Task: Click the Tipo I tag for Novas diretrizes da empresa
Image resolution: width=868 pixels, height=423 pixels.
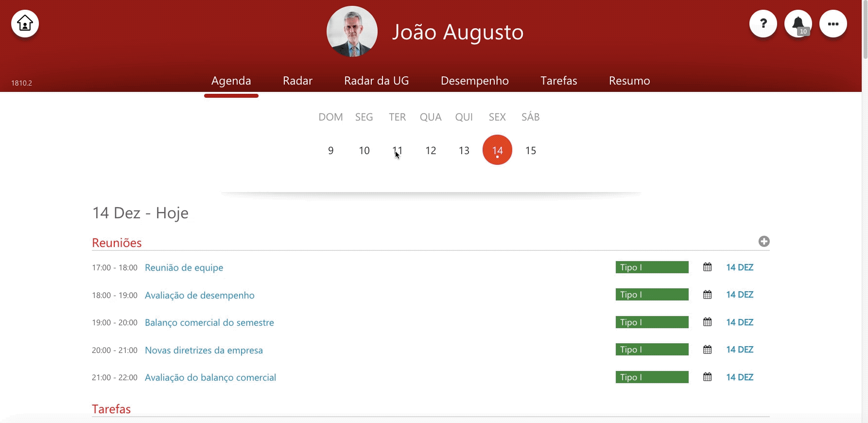Action: (x=652, y=350)
